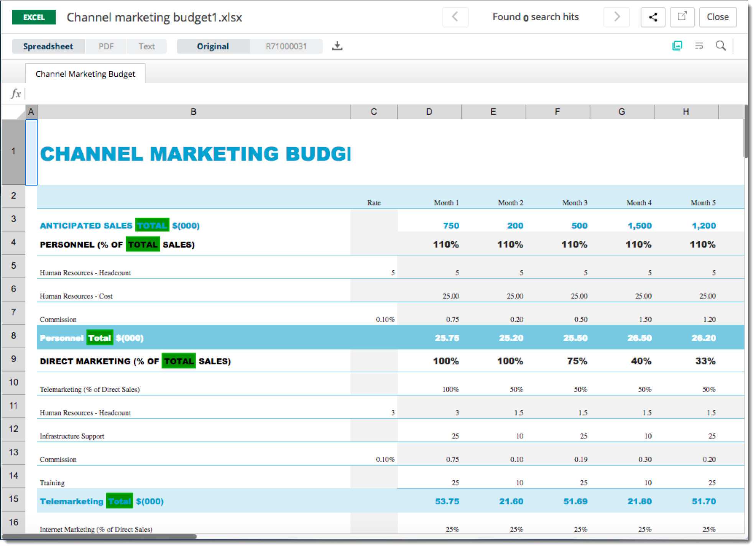
Task: Switch to PDF view
Action: pyautogui.click(x=106, y=46)
